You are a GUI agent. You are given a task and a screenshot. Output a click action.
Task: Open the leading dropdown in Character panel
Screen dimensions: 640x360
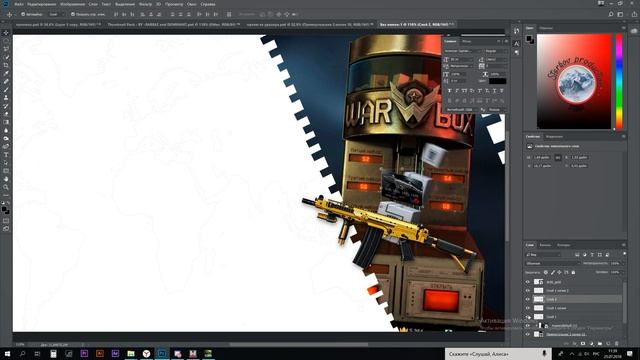(x=496, y=60)
